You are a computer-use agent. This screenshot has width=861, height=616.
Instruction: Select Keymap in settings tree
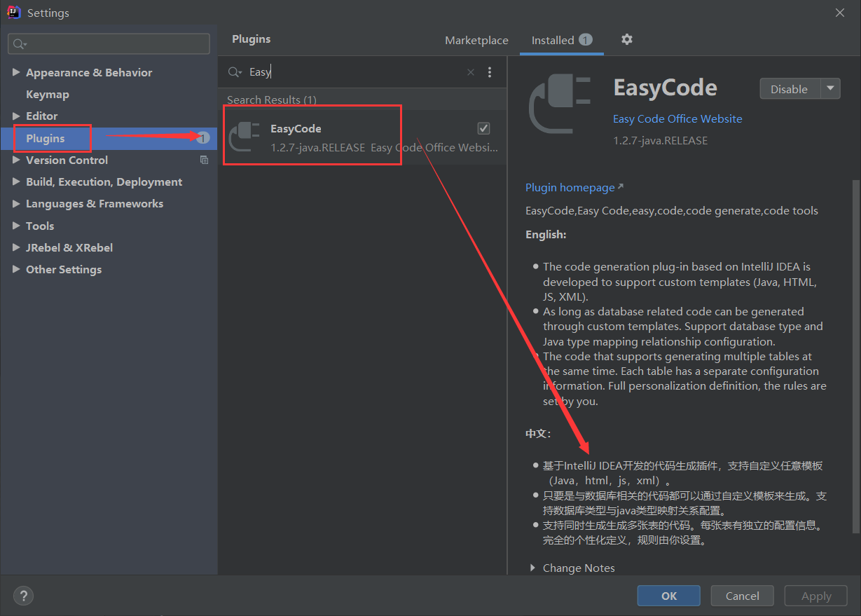47,94
